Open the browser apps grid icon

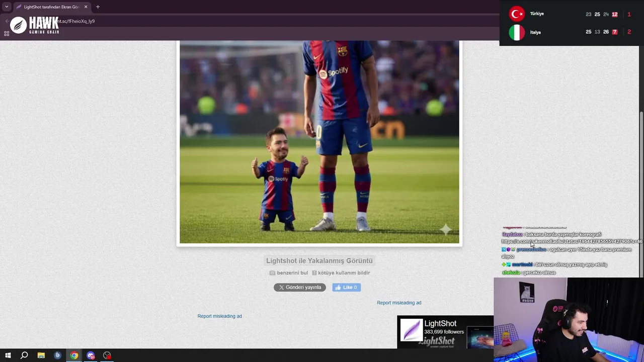point(7,34)
